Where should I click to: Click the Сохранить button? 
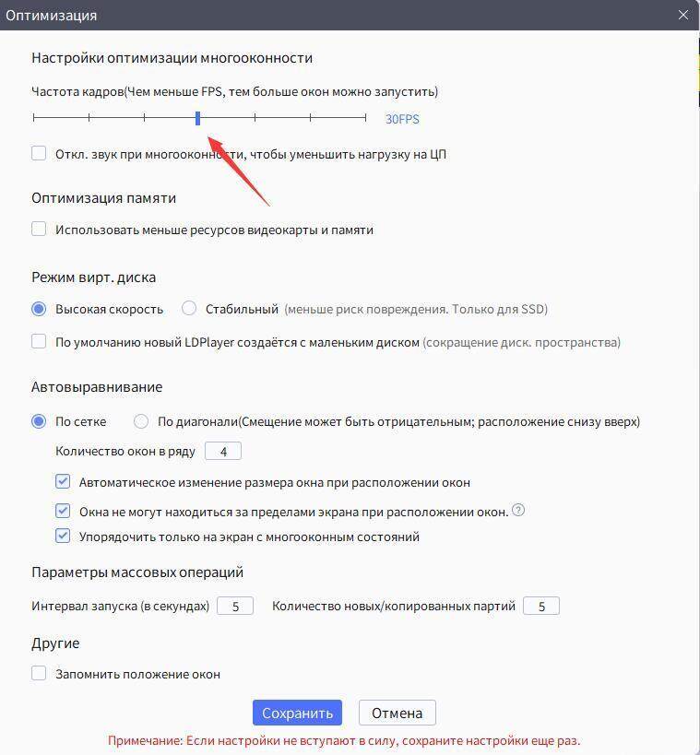[x=297, y=713]
